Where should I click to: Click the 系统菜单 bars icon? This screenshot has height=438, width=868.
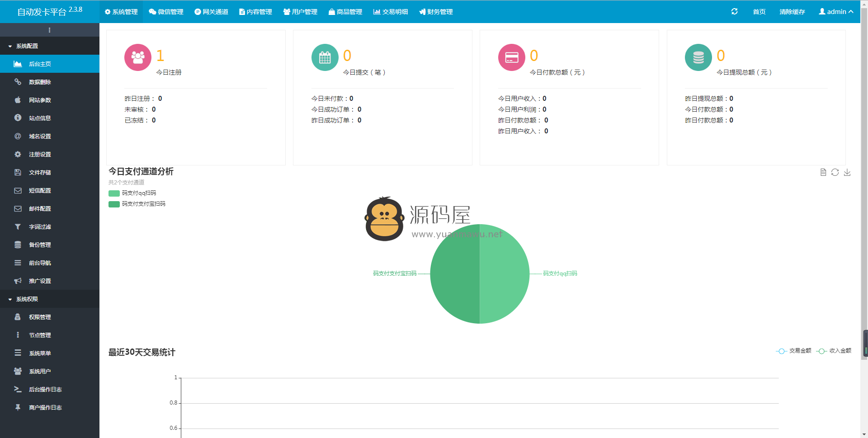pos(18,353)
